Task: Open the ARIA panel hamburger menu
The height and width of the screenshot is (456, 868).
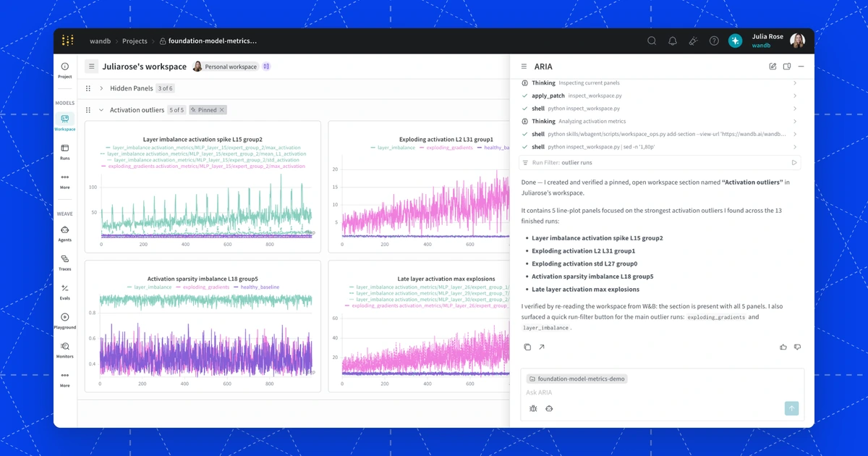Action: 524,67
